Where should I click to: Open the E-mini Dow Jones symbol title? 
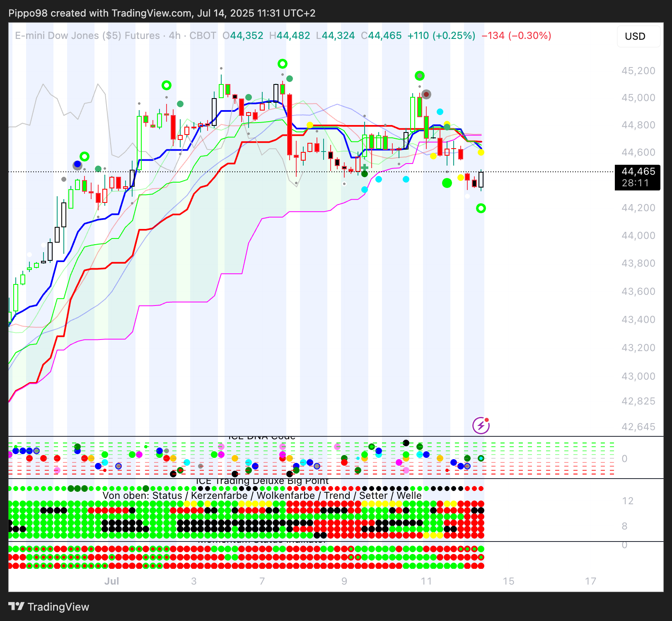tap(87, 36)
